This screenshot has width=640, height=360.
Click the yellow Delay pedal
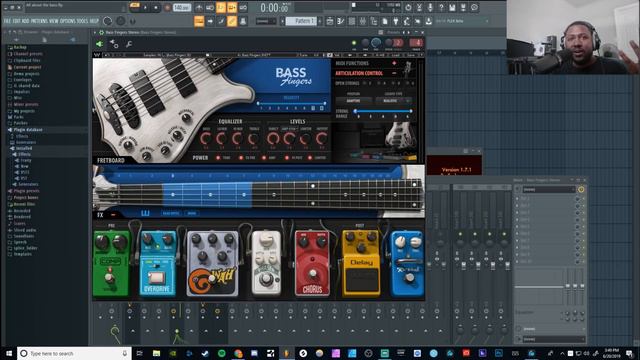[361, 262]
